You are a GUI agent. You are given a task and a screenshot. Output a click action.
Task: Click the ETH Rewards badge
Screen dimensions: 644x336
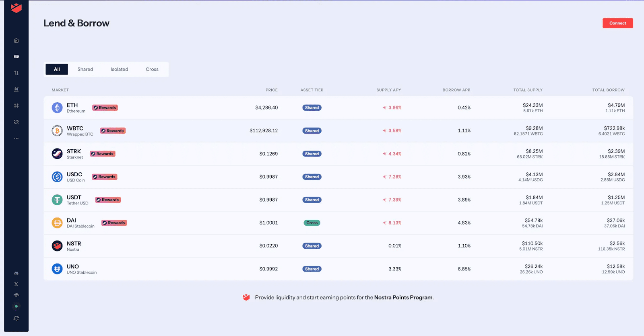click(105, 107)
